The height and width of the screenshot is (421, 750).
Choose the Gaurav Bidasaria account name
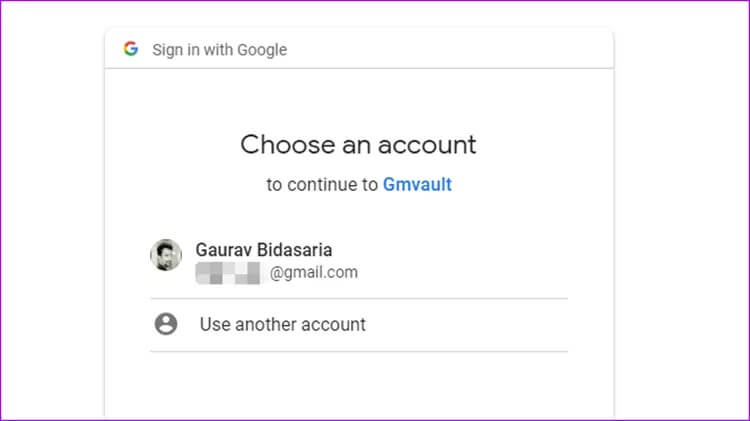click(x=264, y=250)
